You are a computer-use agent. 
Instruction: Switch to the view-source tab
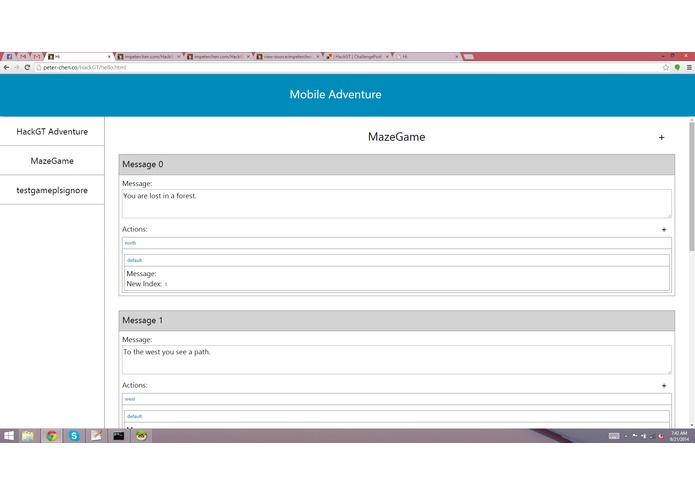(x=288, y=56)
